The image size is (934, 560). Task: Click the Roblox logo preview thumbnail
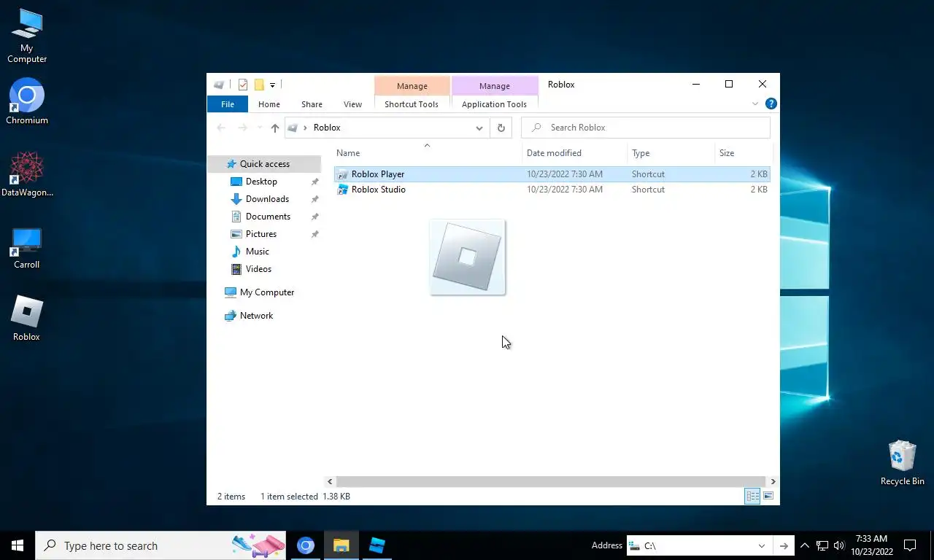click(468, 257)
